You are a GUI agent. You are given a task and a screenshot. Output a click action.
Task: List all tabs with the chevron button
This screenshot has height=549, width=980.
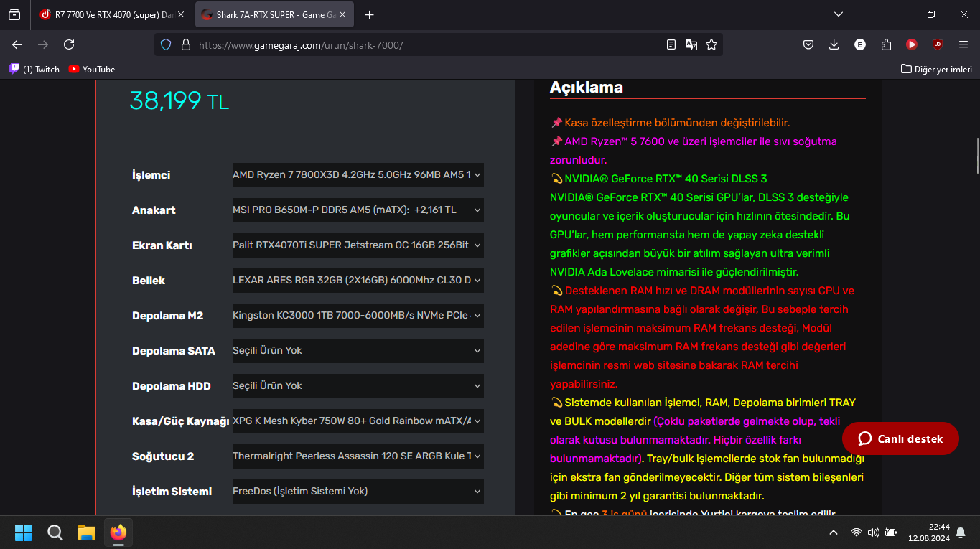(x=839, y=14)
